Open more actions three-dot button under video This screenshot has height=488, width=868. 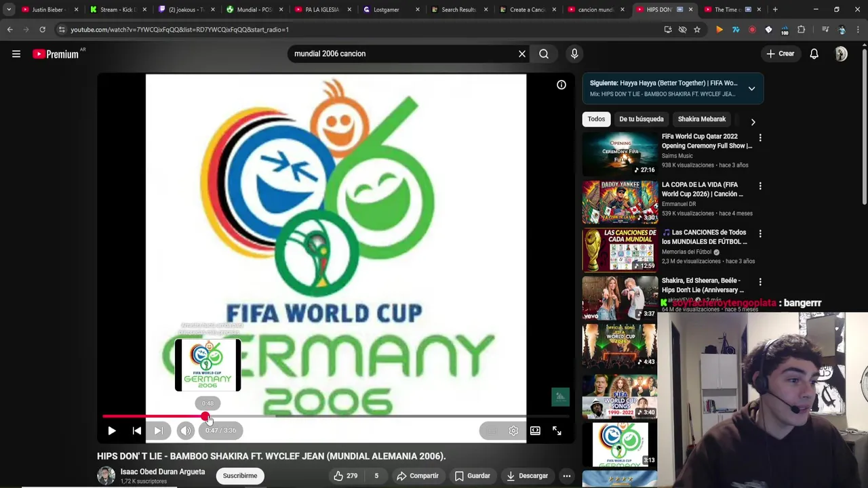567,476
